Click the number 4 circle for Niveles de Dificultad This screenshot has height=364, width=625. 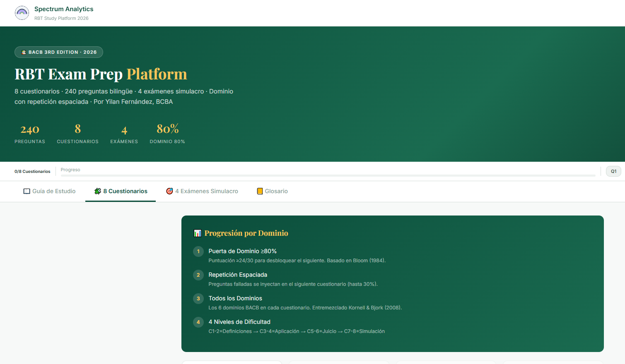198,322
